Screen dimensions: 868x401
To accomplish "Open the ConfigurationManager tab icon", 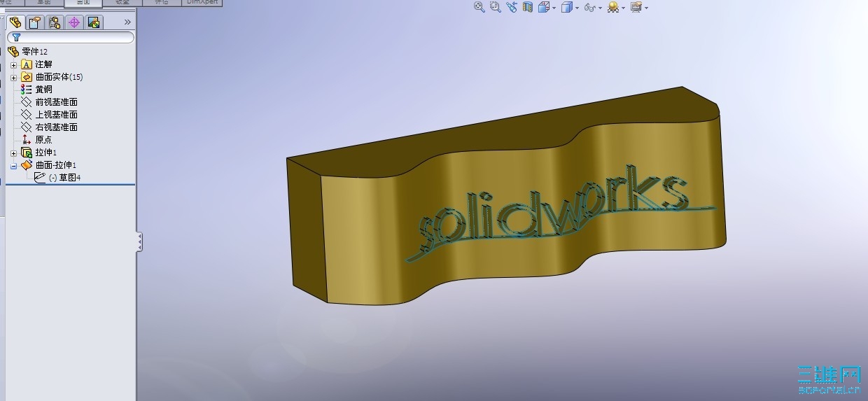I will tap(55, 22).
